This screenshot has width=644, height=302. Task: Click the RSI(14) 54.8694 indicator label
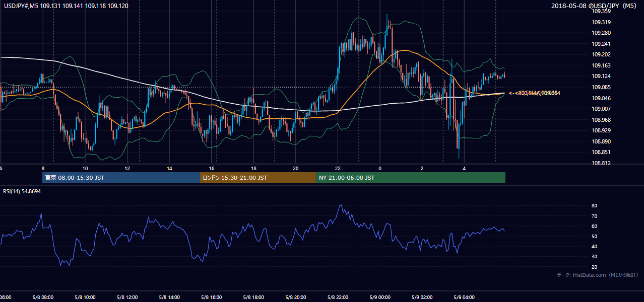pyautogui.click(x=22, y=192)
